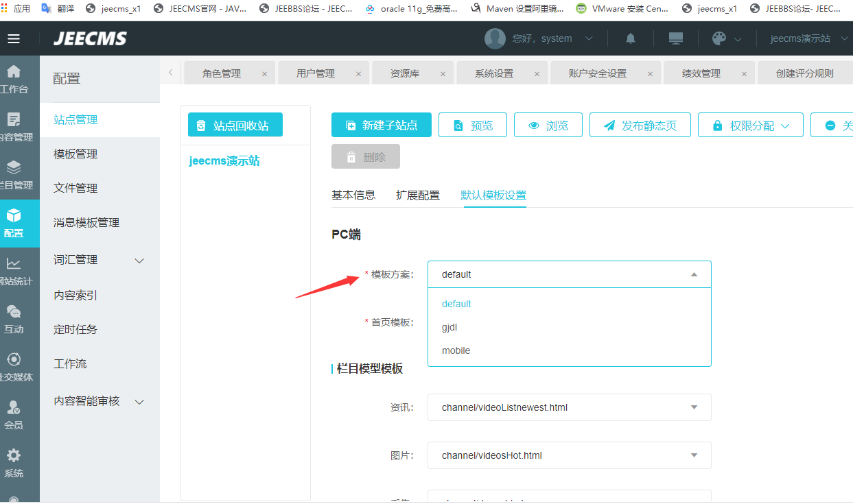Switch to the 基本信息 tab
853x504 pixels.
[x=353, y=195]
